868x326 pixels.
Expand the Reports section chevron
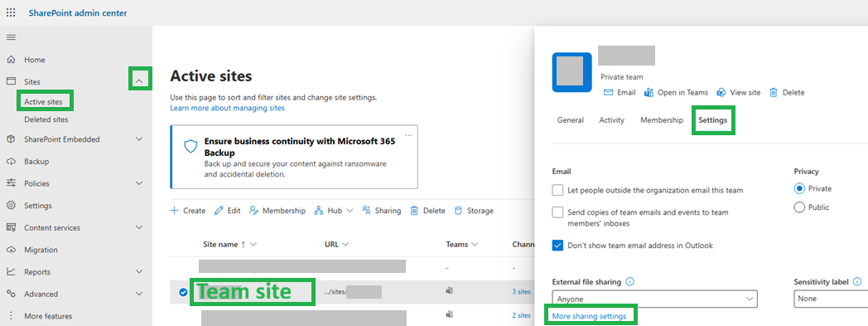[x=139, y=272]
